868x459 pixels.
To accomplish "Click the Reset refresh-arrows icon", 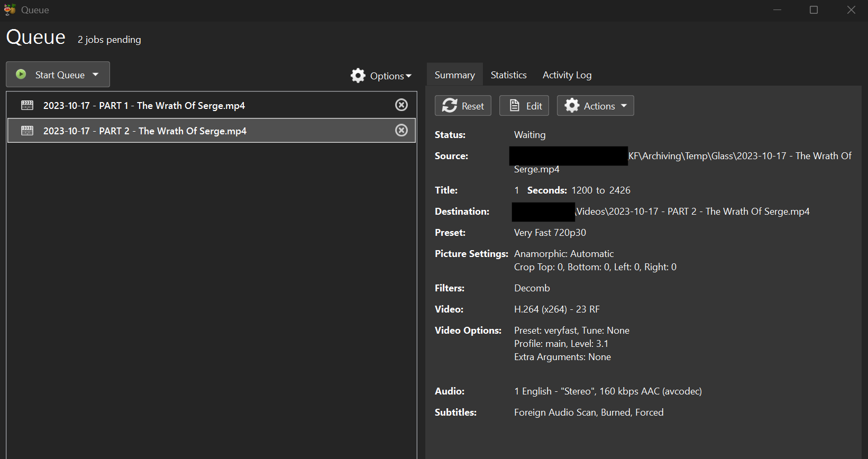I will click(x=450, y=106).
